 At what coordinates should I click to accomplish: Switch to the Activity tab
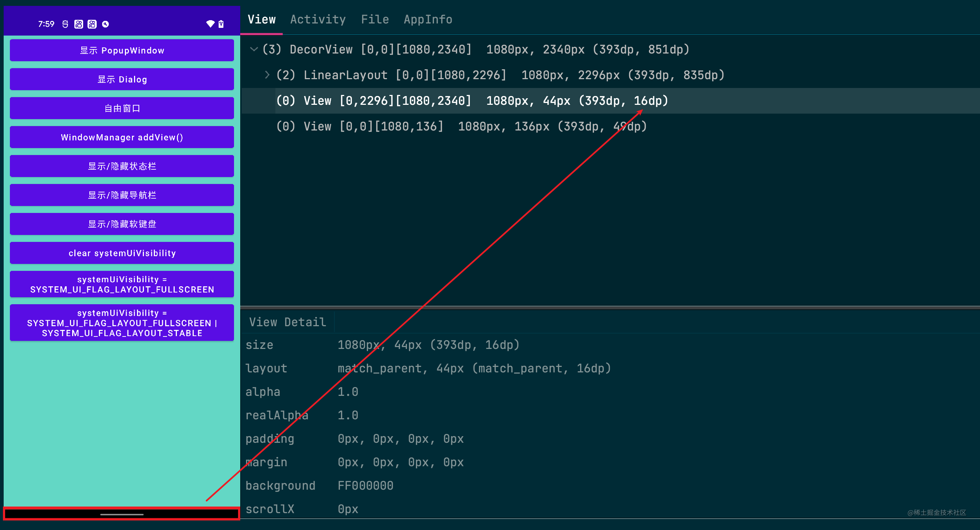(x=318, y=19)
